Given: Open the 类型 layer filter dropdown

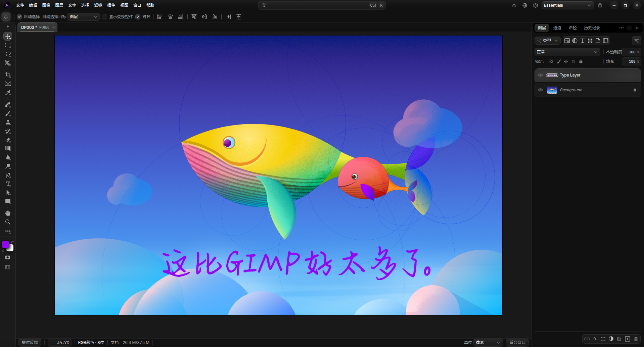Looking at the screenshot, I should tap(548, 41).
